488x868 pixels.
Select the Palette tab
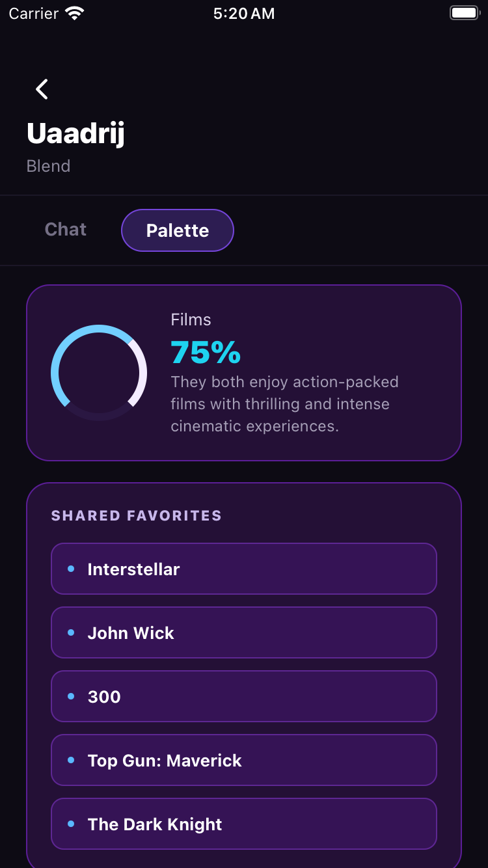coord(178,230)
